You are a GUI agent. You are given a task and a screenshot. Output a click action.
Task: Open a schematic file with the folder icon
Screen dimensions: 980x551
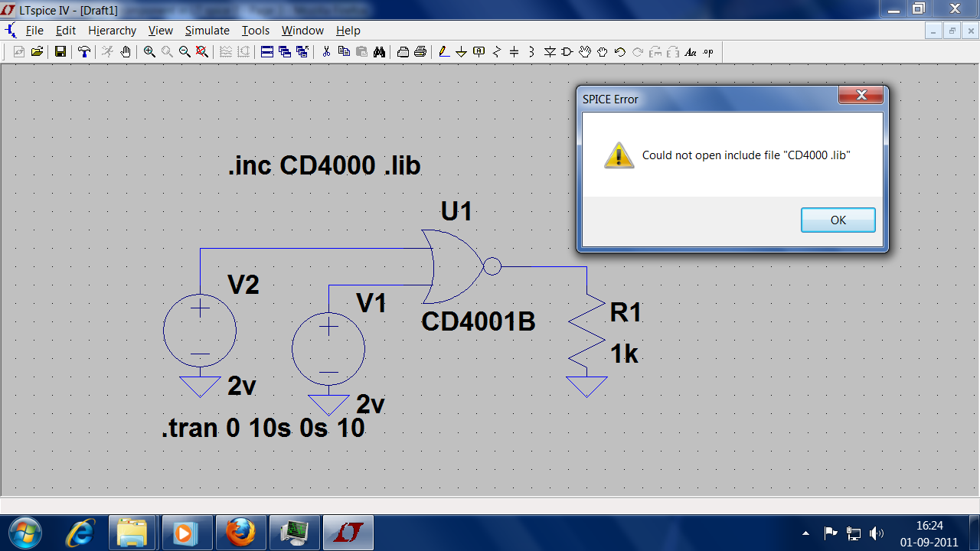[x=36, y=52]
